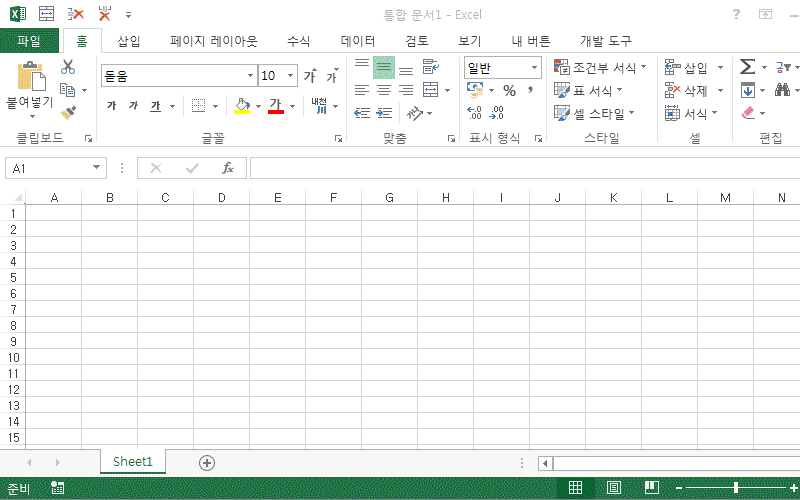Click inside the formula bar
Image resolution: width=800 pixels, height=500 pixels.
[525, 168]
